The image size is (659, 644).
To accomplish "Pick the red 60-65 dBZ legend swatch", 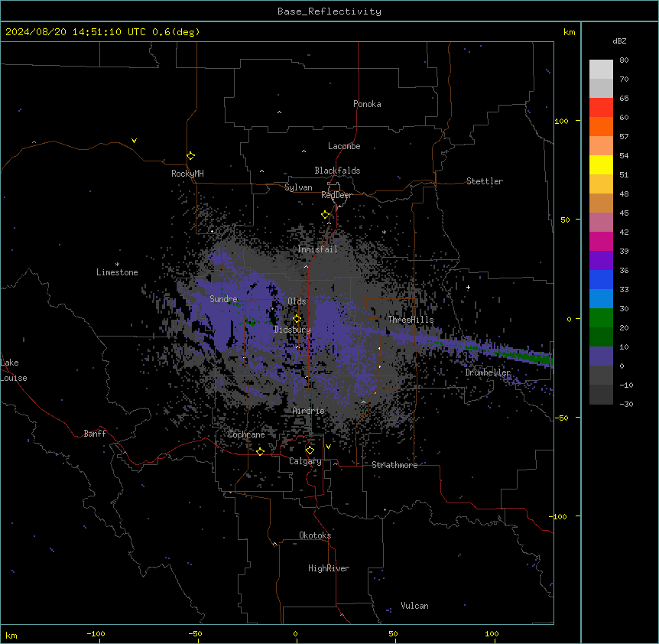I will [601, 108].
